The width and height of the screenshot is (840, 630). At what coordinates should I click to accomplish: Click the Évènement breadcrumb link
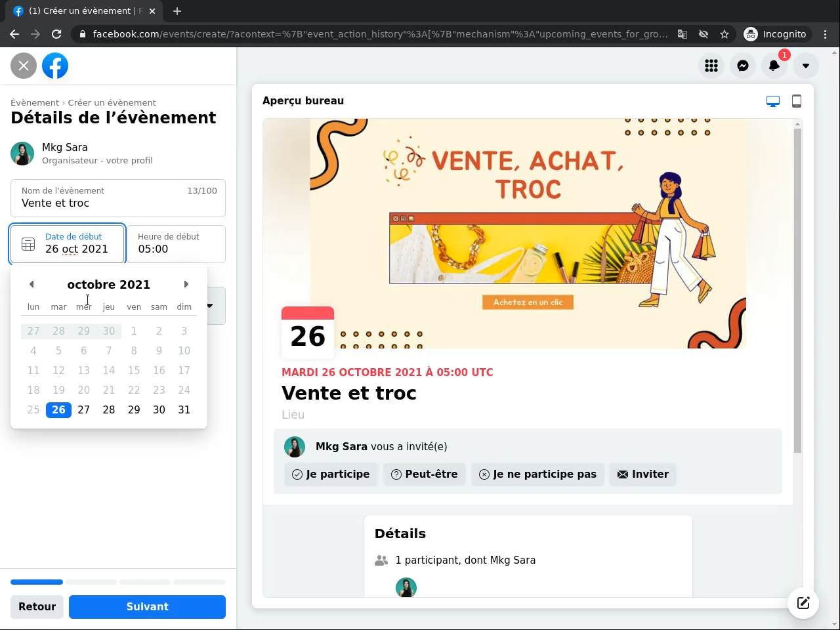pyautogui.click(x=35, y=102)
